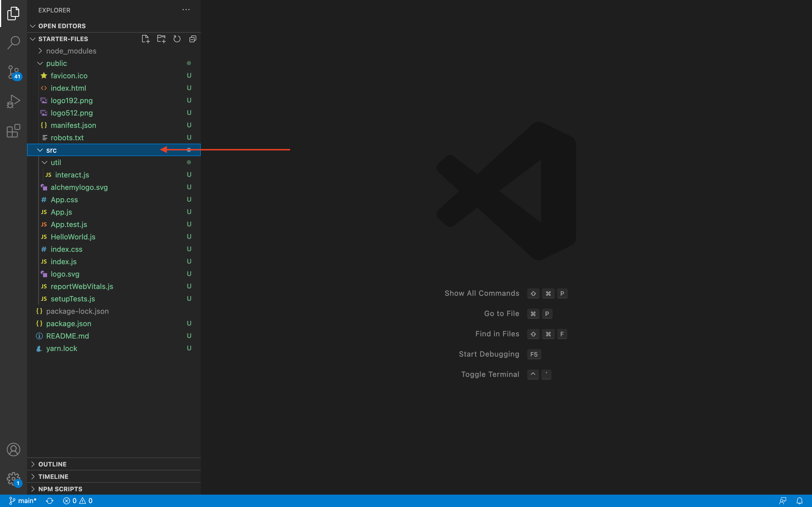Viewport: 812px width, 507px height.
Task: Click the main* branch in status bar
Action: pos(23,500)
